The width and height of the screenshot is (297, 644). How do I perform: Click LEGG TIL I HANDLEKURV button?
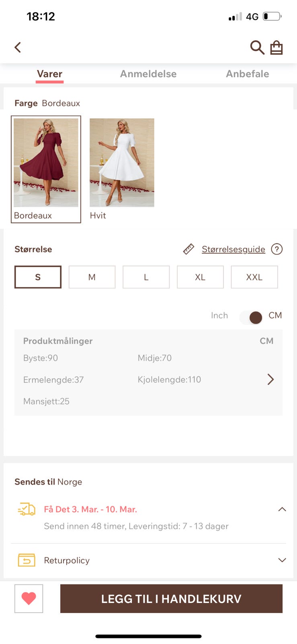171,599
